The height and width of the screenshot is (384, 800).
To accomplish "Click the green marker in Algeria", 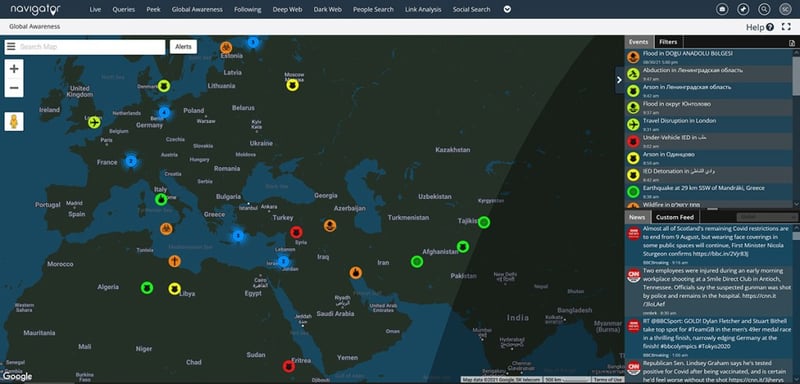I will click(147, 288).
